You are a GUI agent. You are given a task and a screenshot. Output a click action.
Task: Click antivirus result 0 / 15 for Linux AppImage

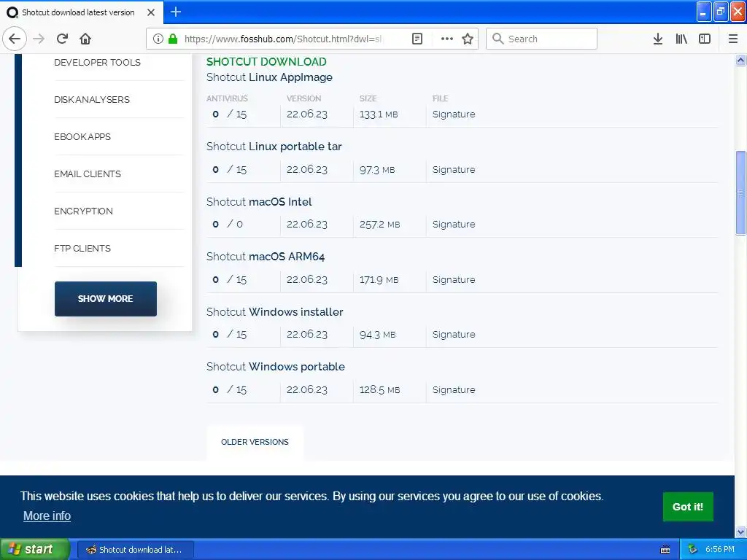pyautogui.click(x=230, y=114)
